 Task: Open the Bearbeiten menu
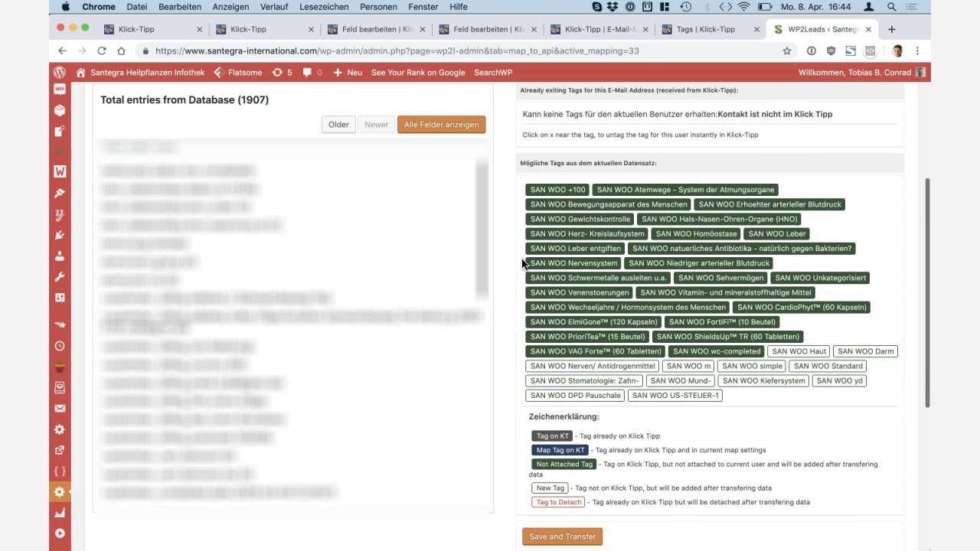[x=180, y=7]
